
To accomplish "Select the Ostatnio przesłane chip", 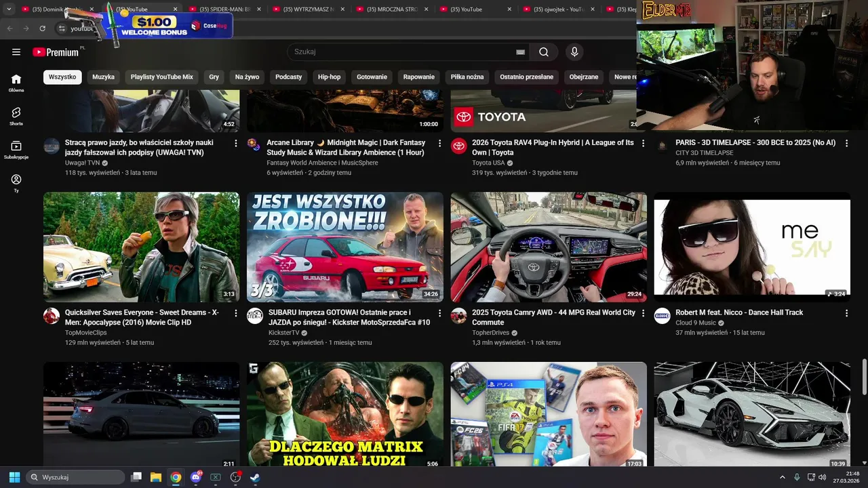I will (x=527, y=77).
